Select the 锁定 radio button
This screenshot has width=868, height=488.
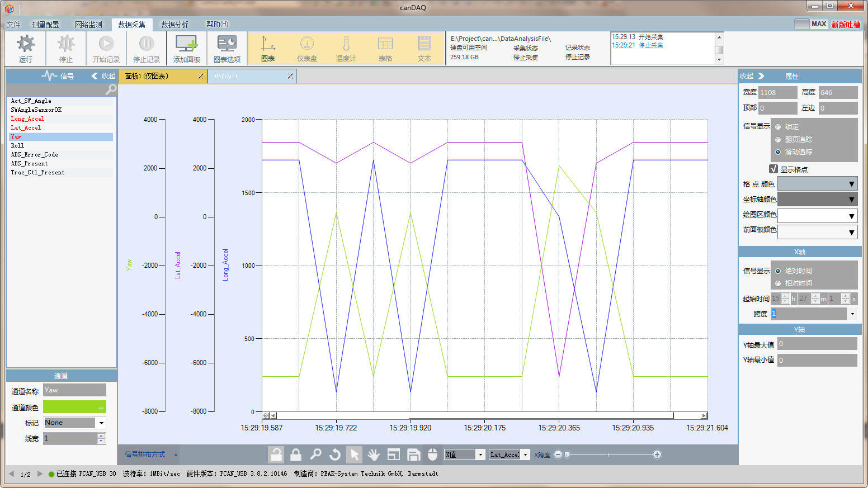pyautogui.click(x=778, y=127)
